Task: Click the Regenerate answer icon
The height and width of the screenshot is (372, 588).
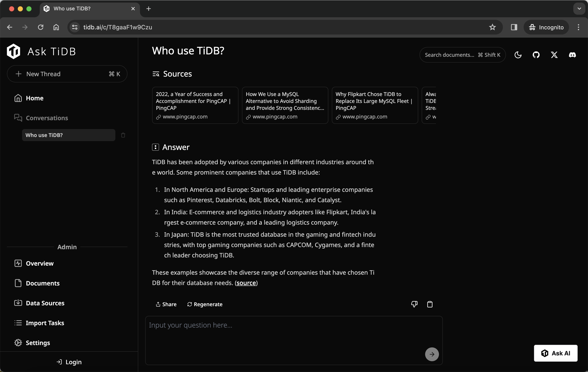Action: pos(189,304)
